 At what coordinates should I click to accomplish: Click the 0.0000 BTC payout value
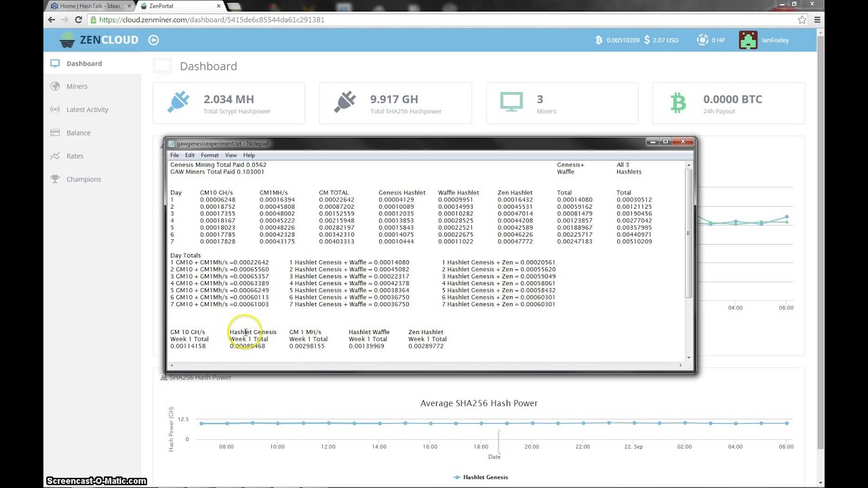732,99
